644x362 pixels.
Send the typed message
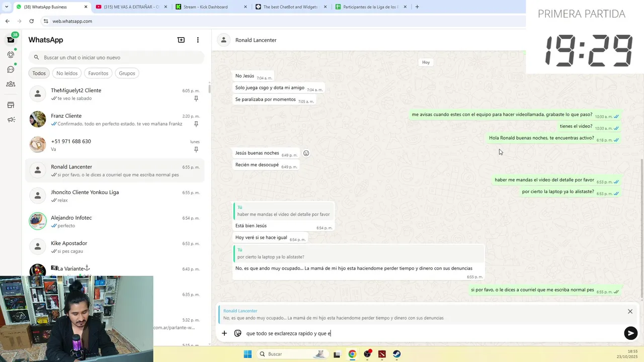point(630,333)
